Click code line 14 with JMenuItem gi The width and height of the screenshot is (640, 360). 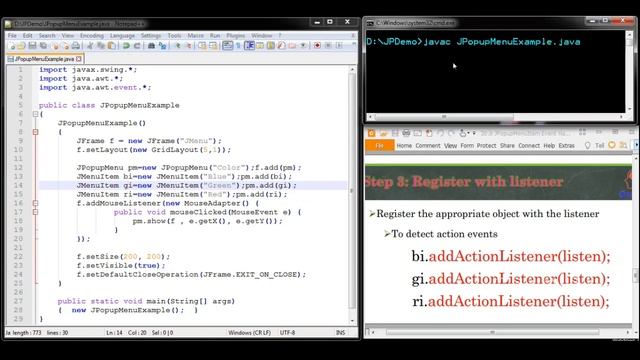click(x=186, y=185)
